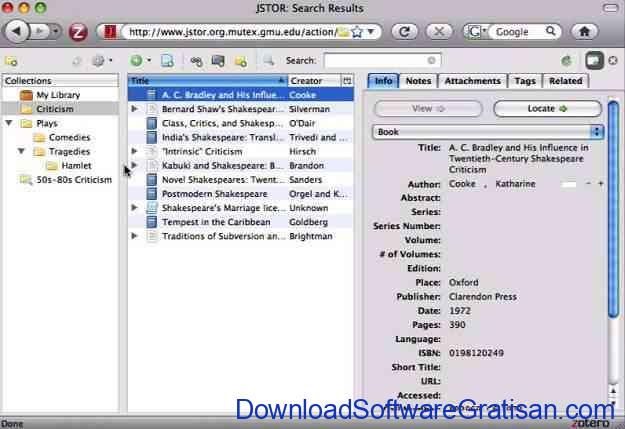
Task: Click the View button
Action: (428, 108)
